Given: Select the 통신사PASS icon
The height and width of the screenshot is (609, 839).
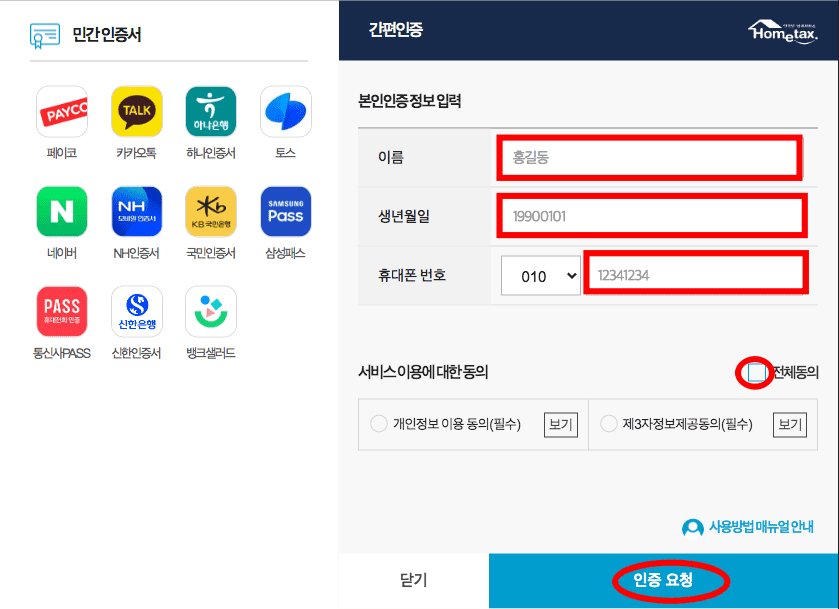Looking at the screenshot, I should (x=62, y=311).
